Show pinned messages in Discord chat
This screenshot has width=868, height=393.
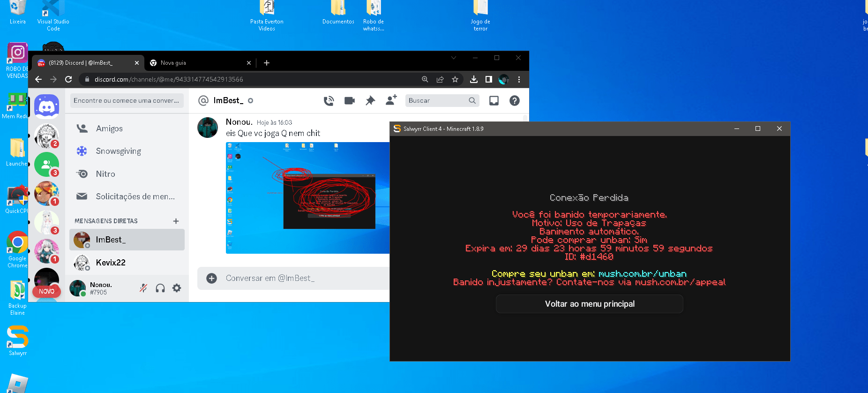(370, 100)
